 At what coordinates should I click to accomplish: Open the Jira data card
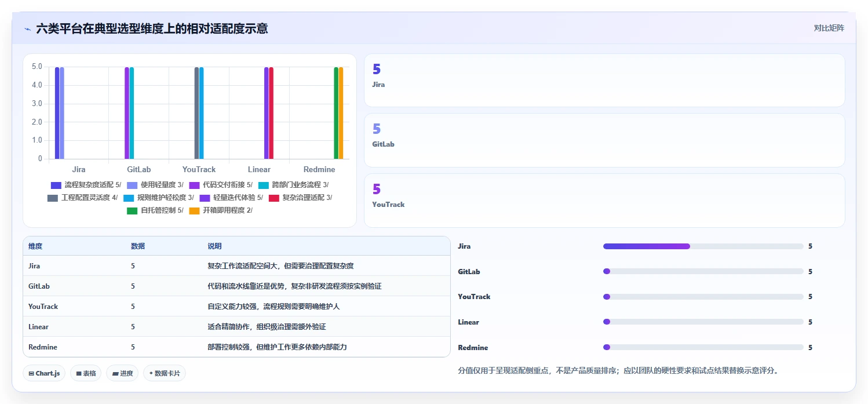[604, 80]
